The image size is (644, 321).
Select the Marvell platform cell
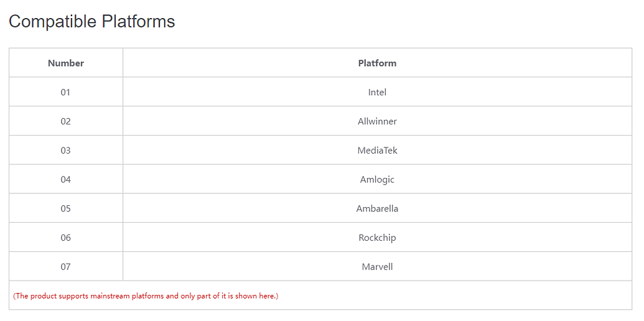click(x=377, y=267)
